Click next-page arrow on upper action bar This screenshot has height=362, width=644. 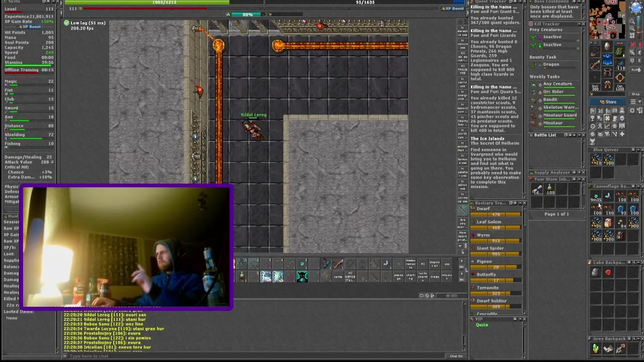(x=461, y=260)
